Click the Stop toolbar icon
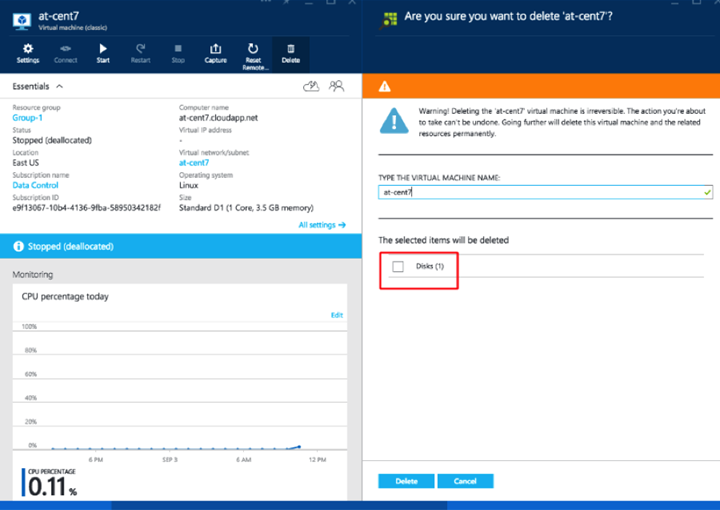 178,53
